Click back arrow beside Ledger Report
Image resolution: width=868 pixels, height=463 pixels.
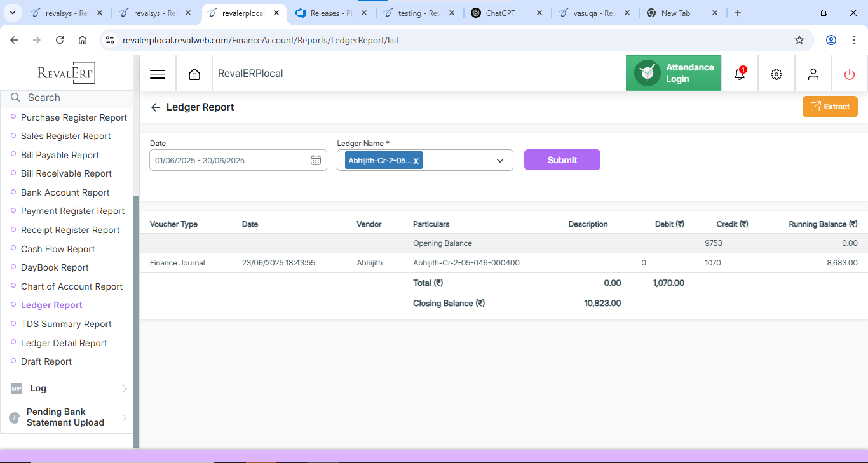[155, 107]
